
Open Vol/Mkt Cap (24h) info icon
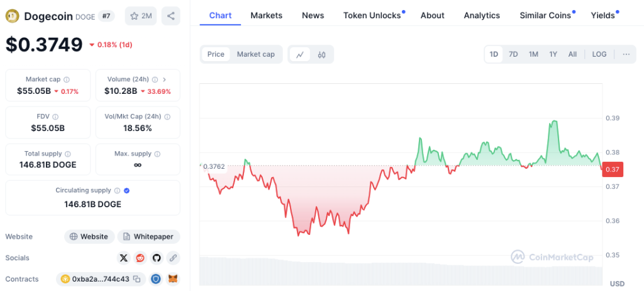167,117
